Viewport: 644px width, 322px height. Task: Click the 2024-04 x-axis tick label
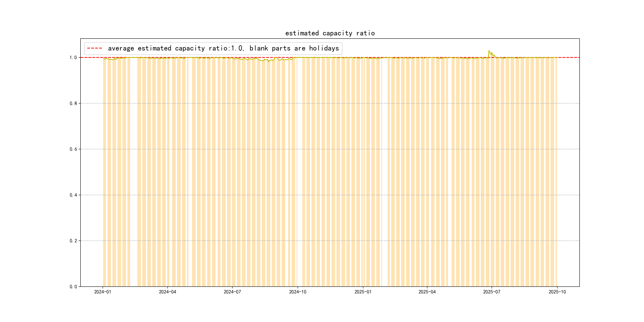[168, 292]
